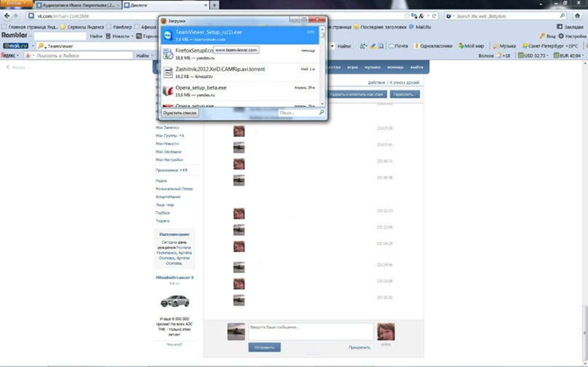Image resolution: width=588 pixels, height=367 pixels.
Task: Click the Отправить send button
Action: 264,347
